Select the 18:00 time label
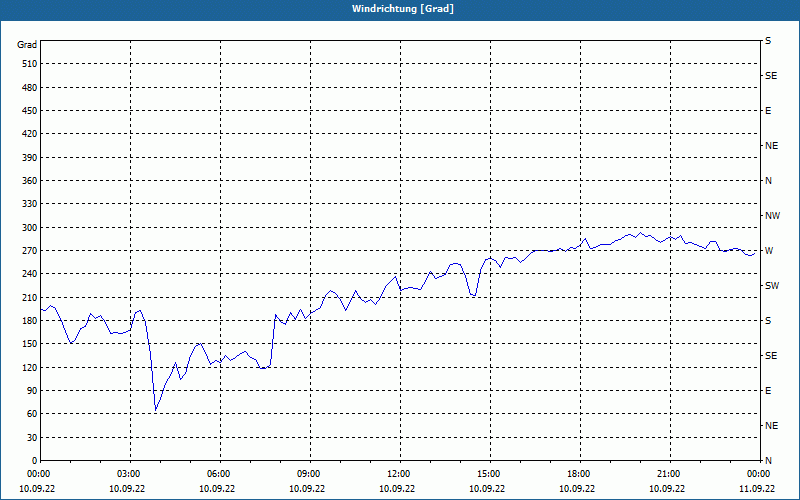The image size is (800, 500). click(577, 474)
